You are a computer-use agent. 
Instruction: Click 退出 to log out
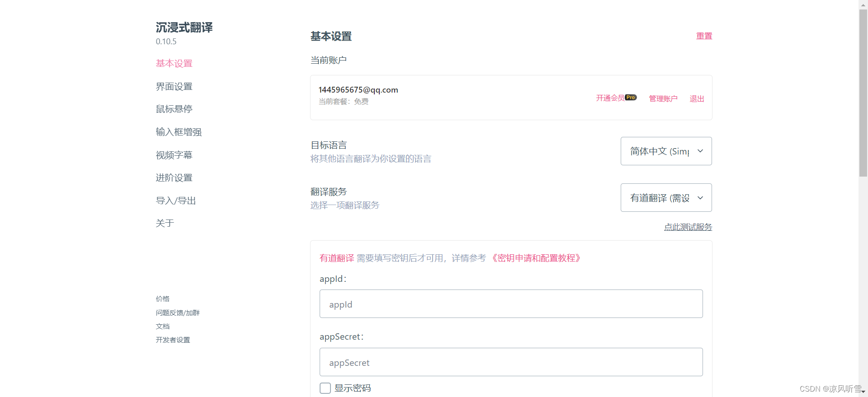697,98
